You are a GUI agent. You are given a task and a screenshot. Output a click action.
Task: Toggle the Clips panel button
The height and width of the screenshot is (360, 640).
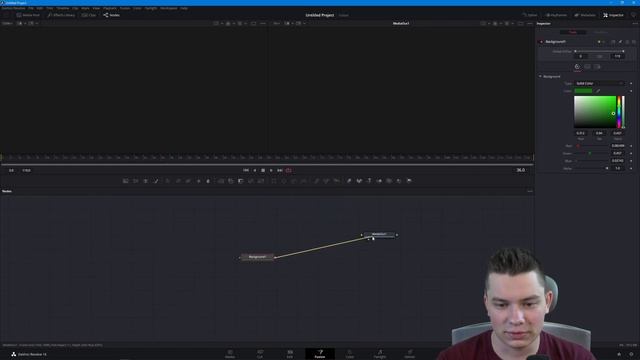pyautogui.click(x=89, y=15)
